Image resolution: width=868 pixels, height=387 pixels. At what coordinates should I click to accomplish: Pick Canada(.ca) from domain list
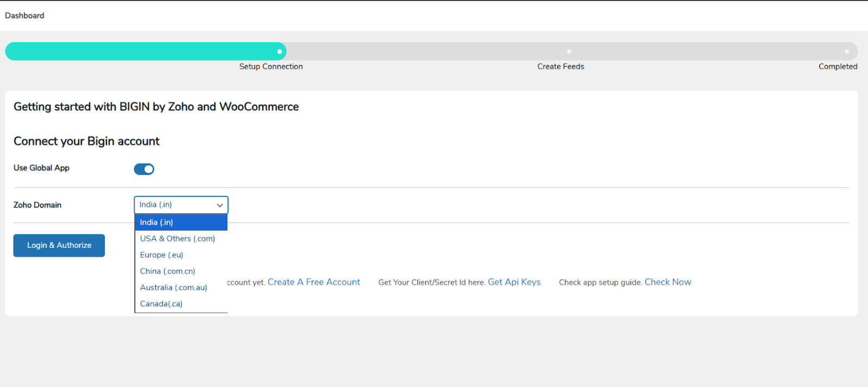161,304
